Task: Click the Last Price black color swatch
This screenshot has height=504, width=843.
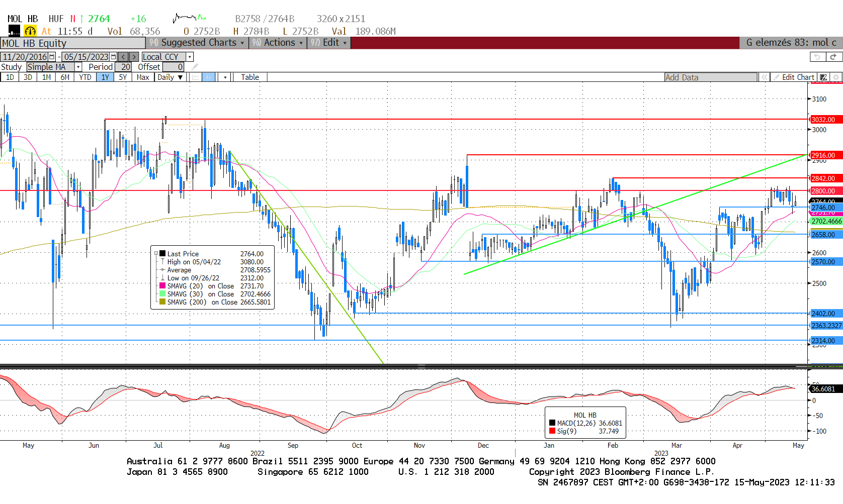Action: (x=162, y=254)
